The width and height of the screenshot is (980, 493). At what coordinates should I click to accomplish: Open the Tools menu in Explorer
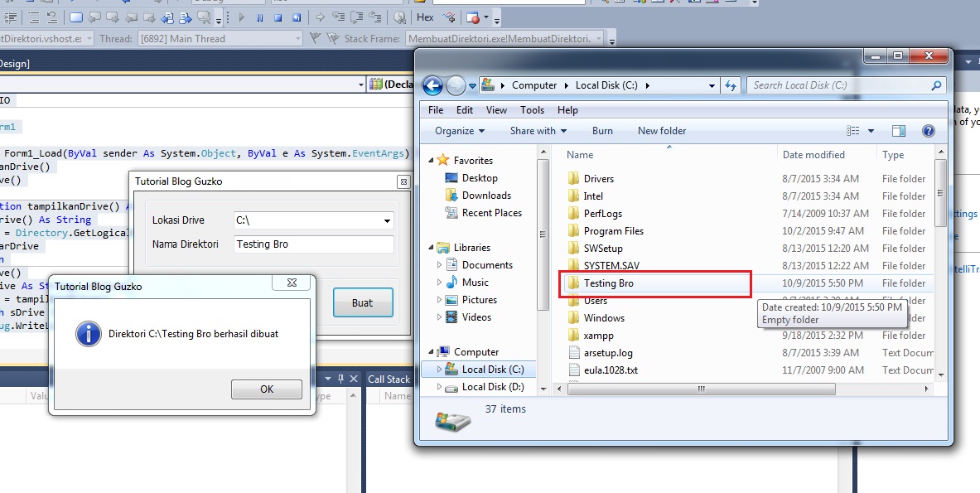tap(532, 110)
